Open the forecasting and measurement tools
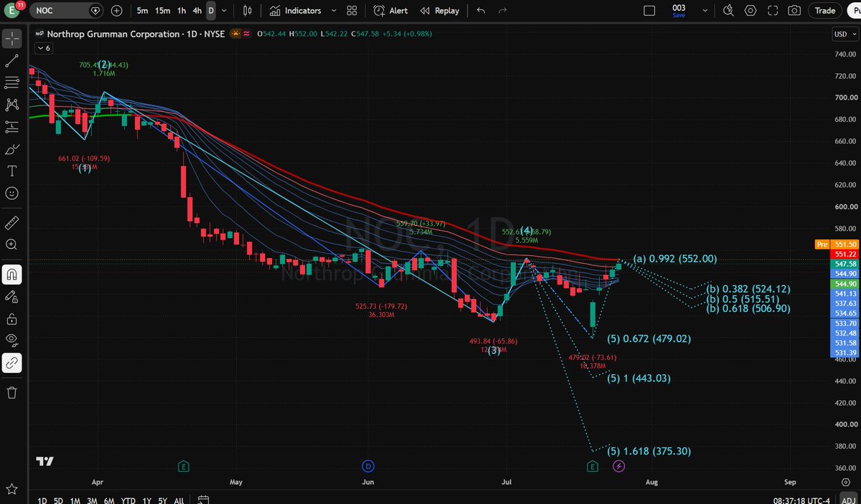Image resolution: width=861 pixels, height=504 pixels. pos(11,127)
